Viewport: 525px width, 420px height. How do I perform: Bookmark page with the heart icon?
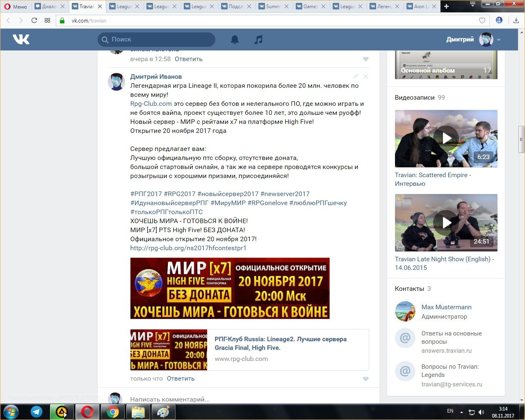tap(482, 20)
